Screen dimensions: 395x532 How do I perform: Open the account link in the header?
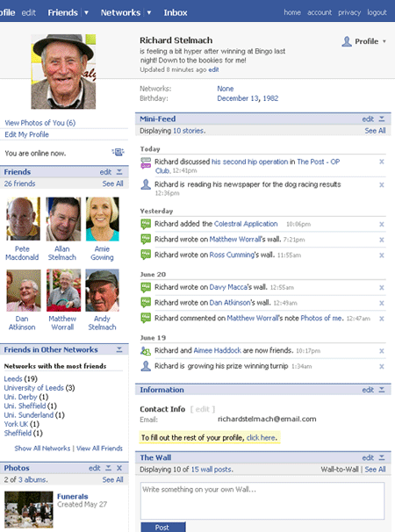coord(320,12)
